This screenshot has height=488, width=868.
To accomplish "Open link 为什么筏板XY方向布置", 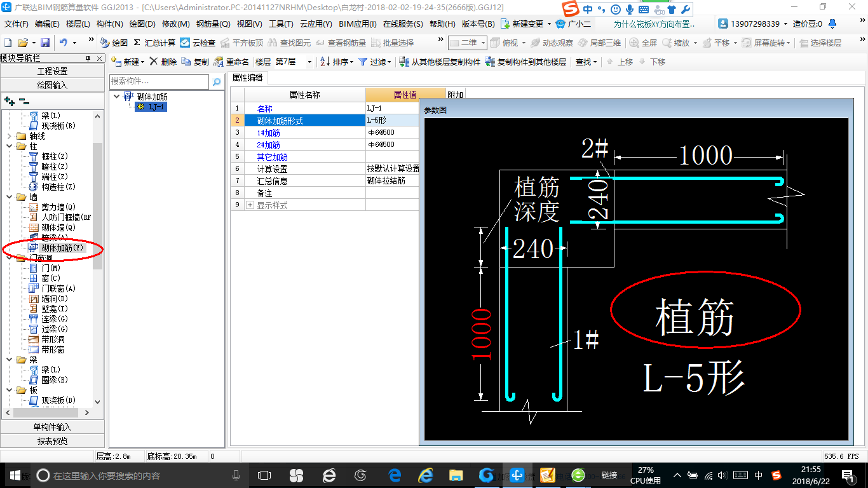I will tap(654, 24).
